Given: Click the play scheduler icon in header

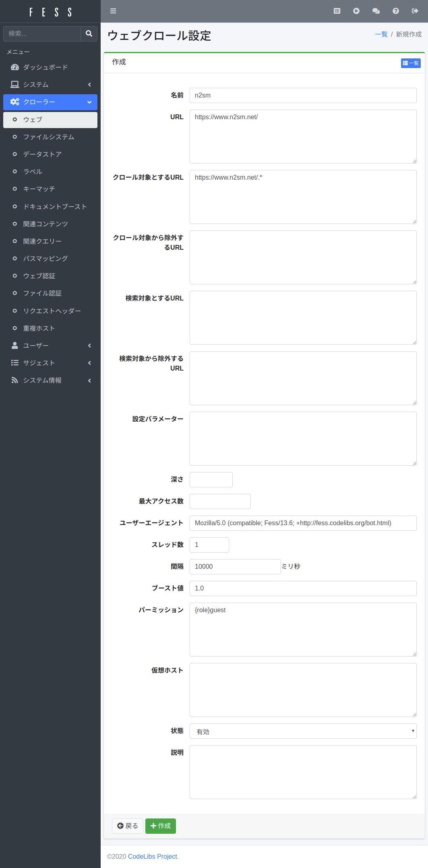Looking at the screenshot, I should 356,11.
